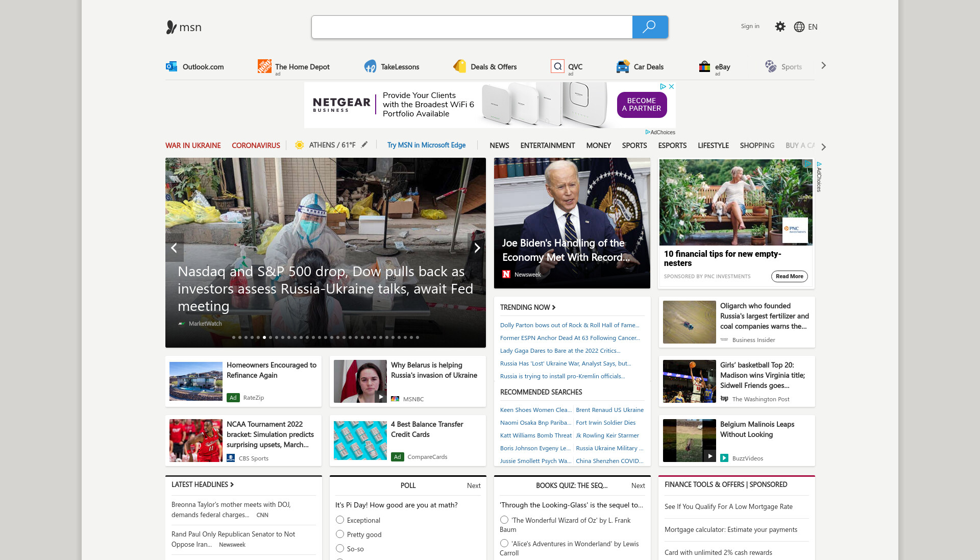
Task: Open the settings gear icon
Action: coord(780,27)
